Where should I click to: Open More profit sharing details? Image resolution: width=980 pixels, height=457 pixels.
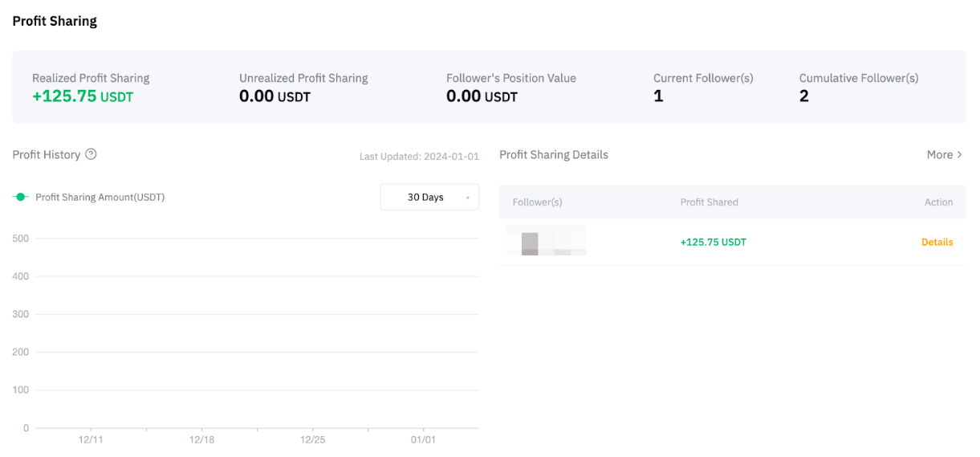click(944, 154)
